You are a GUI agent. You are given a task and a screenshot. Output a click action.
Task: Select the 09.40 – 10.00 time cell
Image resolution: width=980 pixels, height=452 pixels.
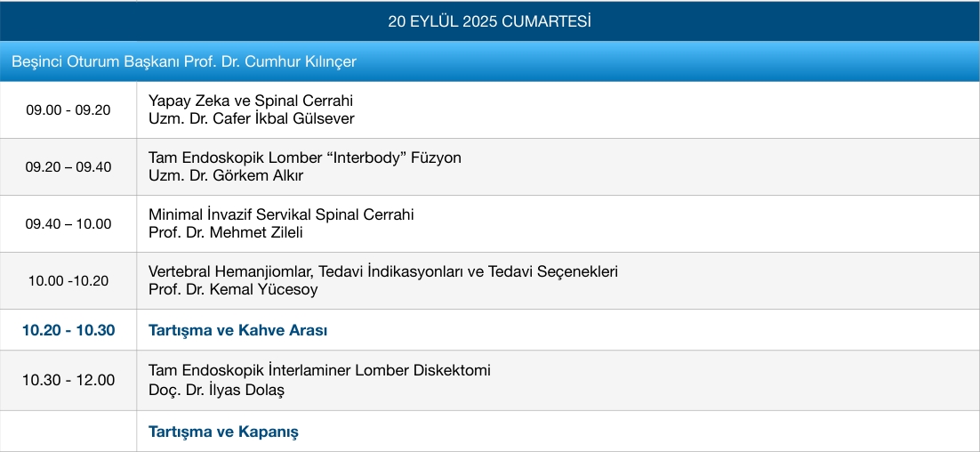pyautogui.click(x=68, y=224)
